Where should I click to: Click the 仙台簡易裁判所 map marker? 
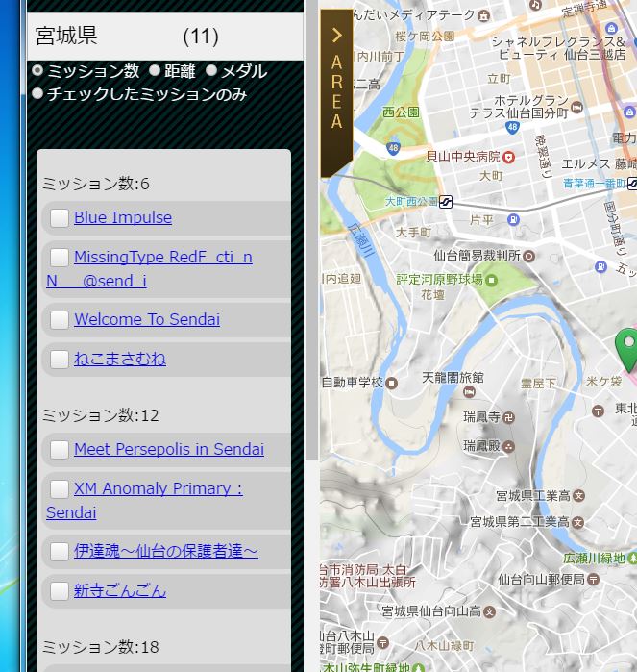(x=529, y=257)
